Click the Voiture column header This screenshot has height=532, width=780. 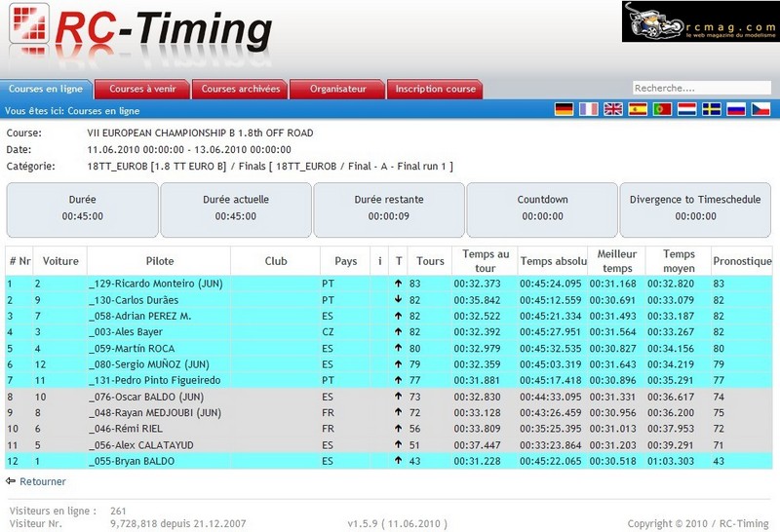60,261
